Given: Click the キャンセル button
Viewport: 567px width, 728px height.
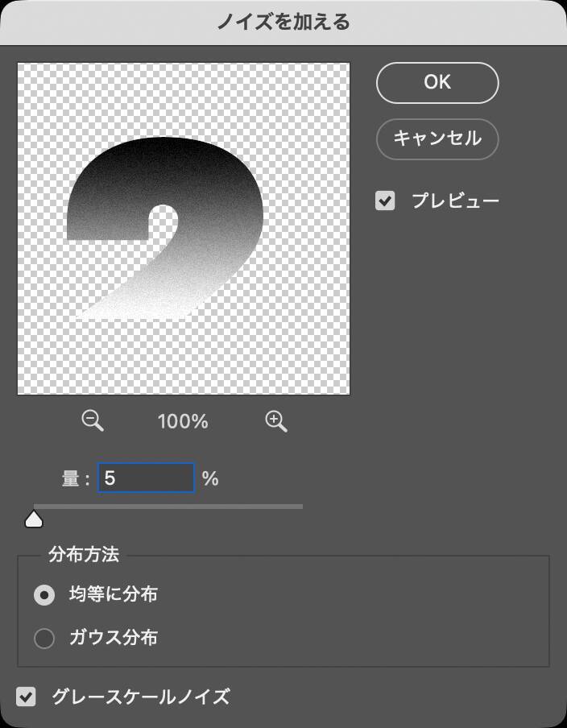Looking at the screenshot, I should point(437,139).
